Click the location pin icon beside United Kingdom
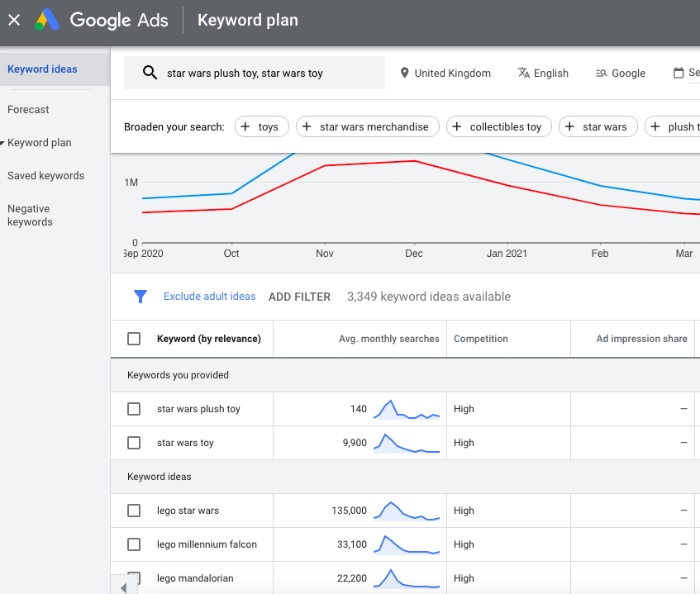This screenshot has width=700, height=594. (404, 73)
